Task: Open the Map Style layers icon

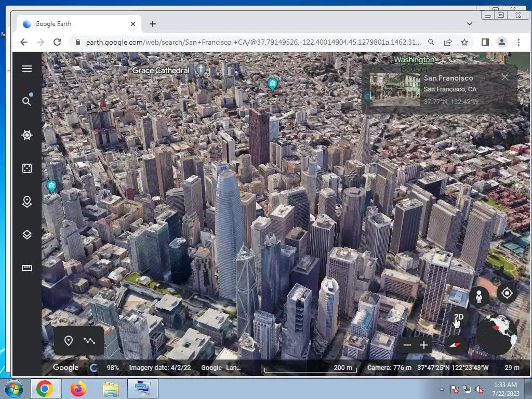Action: click(x=27, y=234)
